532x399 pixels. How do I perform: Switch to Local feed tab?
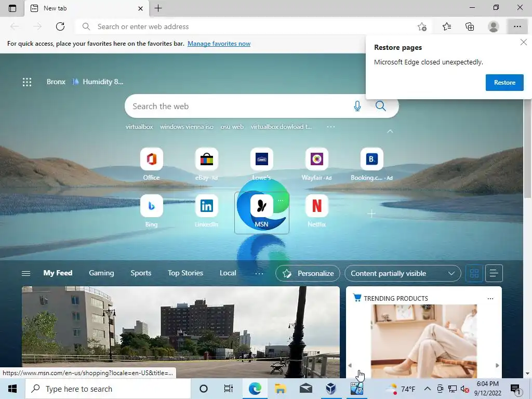(x=228, y=273)
